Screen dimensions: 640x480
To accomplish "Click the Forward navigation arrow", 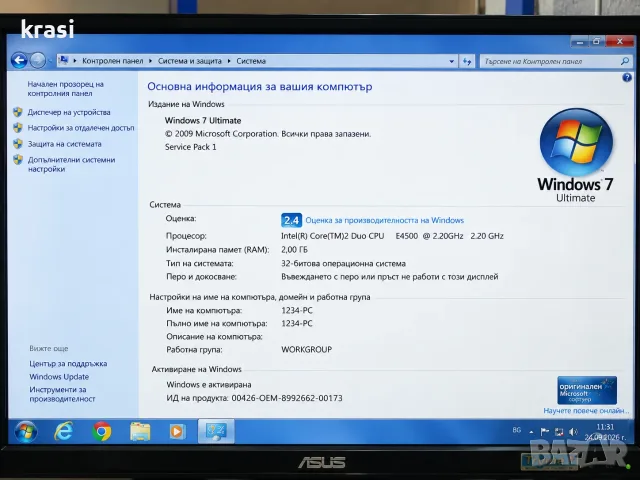I will tap(38, 61).
